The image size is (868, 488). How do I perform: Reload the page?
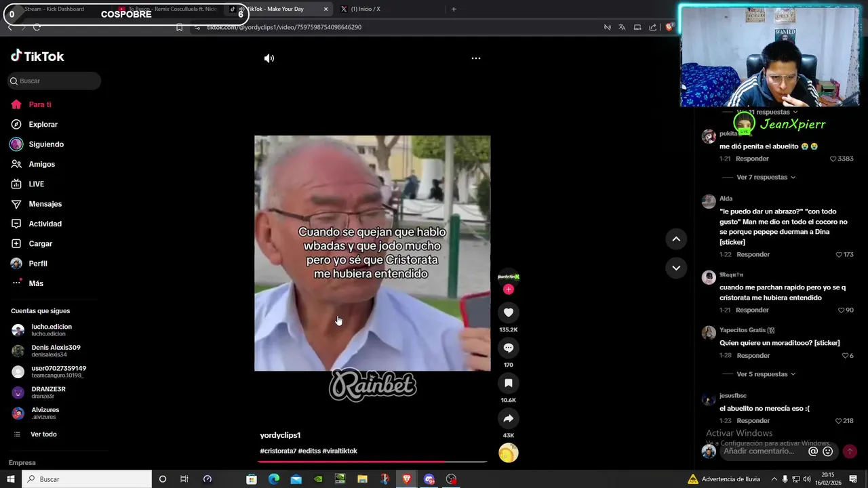[x=37, y=27]
